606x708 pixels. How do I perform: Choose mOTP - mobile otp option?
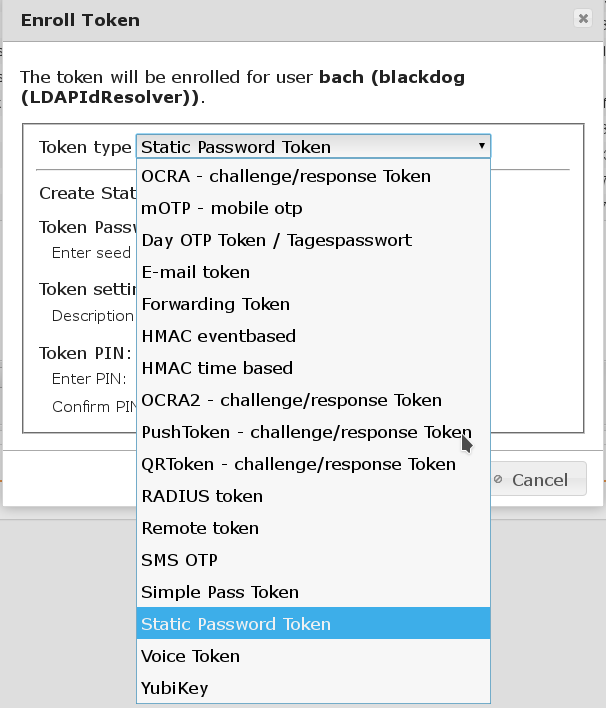pos(222,208)
